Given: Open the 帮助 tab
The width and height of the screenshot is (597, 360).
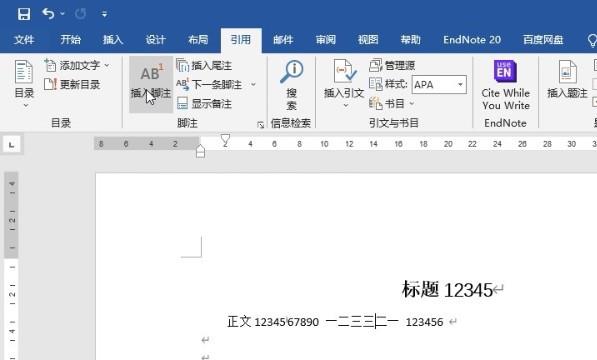Looking at the screenshot, I should point(410,40).
